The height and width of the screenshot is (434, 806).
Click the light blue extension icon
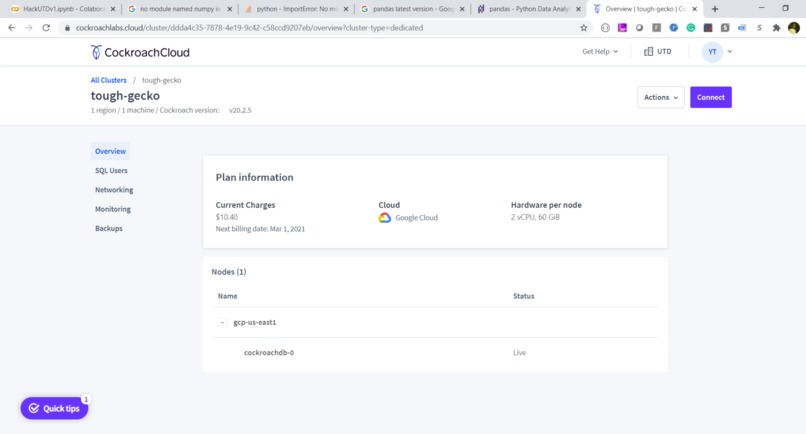coord(742,28)
